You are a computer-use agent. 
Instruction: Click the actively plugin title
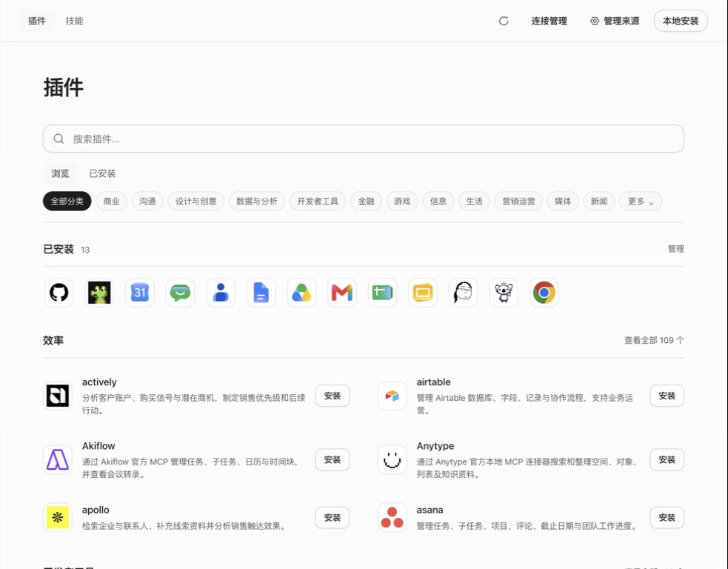click(99, 382)
